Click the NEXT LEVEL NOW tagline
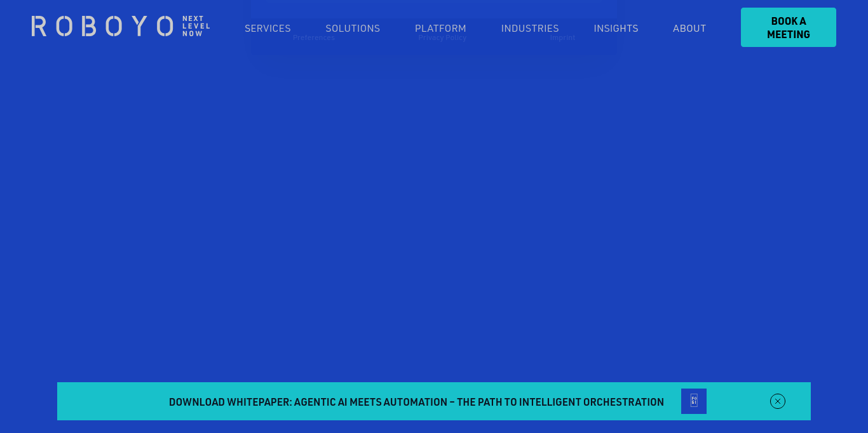 [196, 27]
